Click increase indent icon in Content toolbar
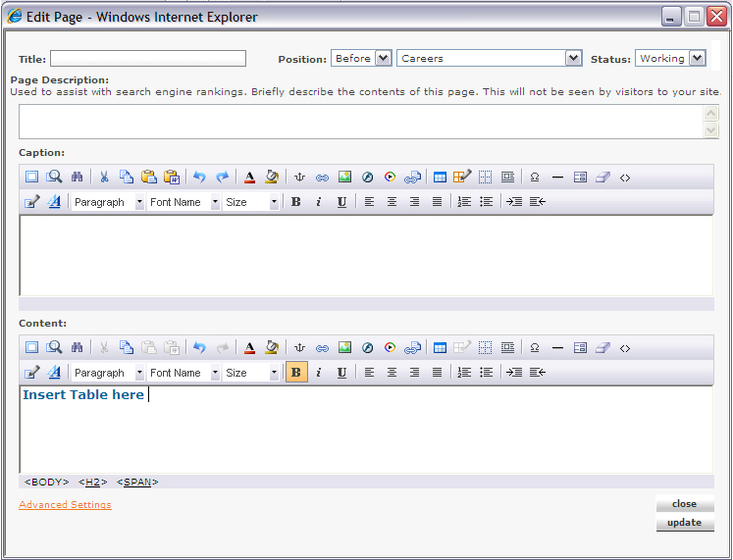Image resolution: width=733 pixels, height=560 pixels. pos(514,373)
